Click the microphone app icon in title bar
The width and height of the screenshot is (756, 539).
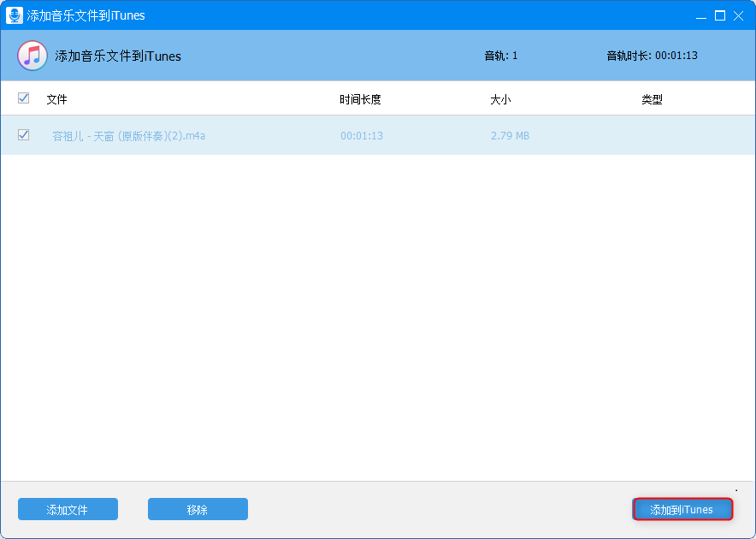click(15, 15)
